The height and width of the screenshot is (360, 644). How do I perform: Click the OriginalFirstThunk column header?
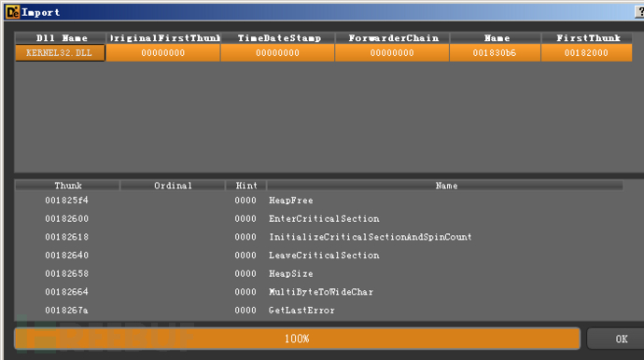click(163, 38)
